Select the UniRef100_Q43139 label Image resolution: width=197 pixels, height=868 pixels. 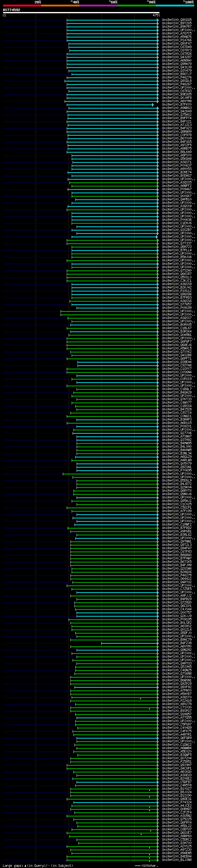177,67
